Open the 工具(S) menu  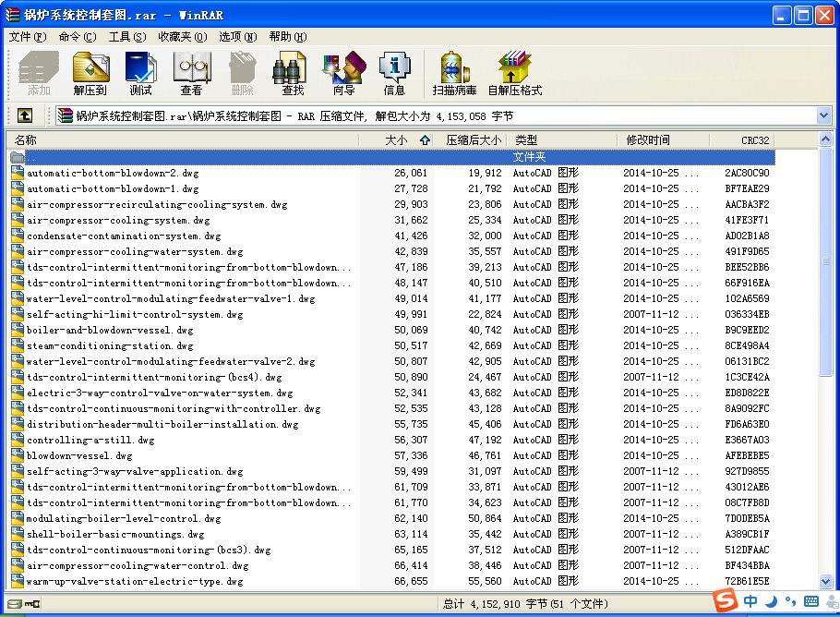click(x=127, y=36)
